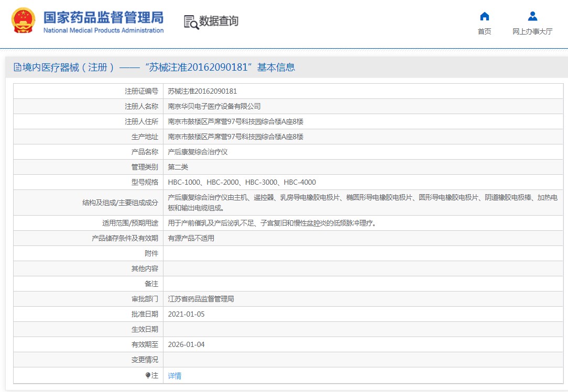
Task: Click the user icon above 网上办事大厅
Action: point(532,16)
